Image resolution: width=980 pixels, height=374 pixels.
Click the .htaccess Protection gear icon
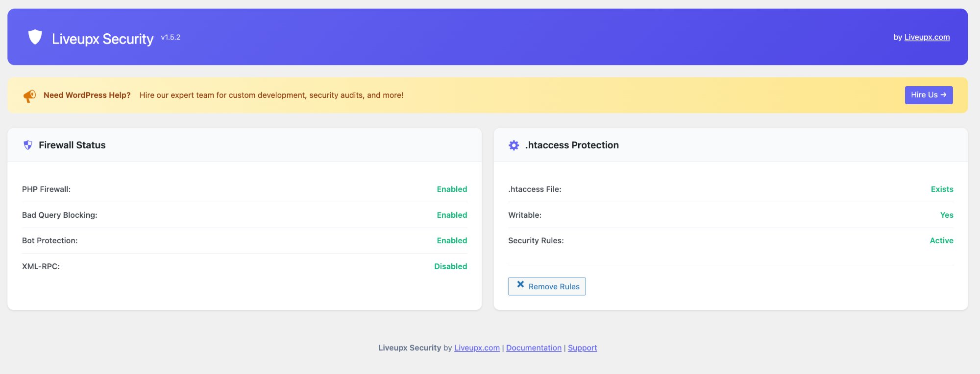(514, 145)
